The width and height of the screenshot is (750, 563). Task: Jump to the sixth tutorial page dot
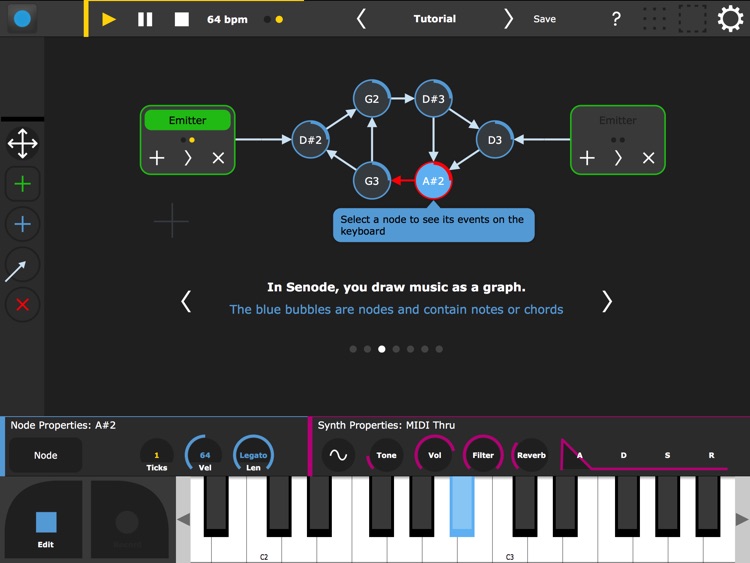425,349
